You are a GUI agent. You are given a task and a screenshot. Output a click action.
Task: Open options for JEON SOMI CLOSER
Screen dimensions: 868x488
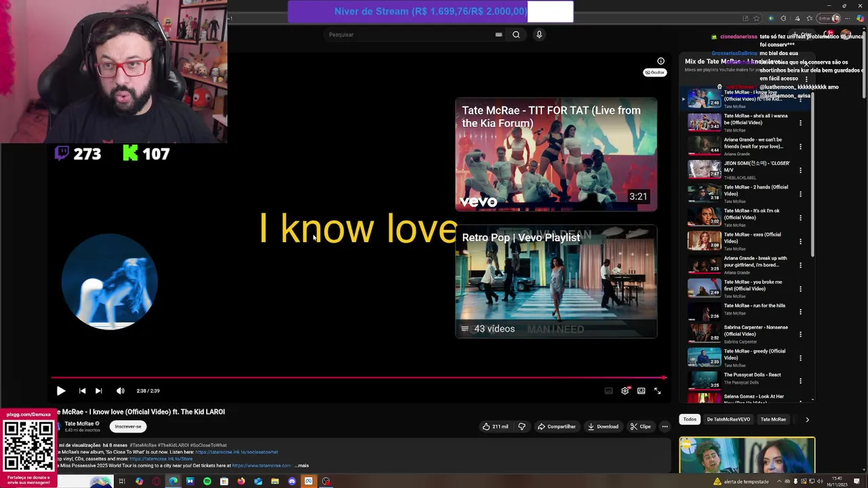(800, 170)
